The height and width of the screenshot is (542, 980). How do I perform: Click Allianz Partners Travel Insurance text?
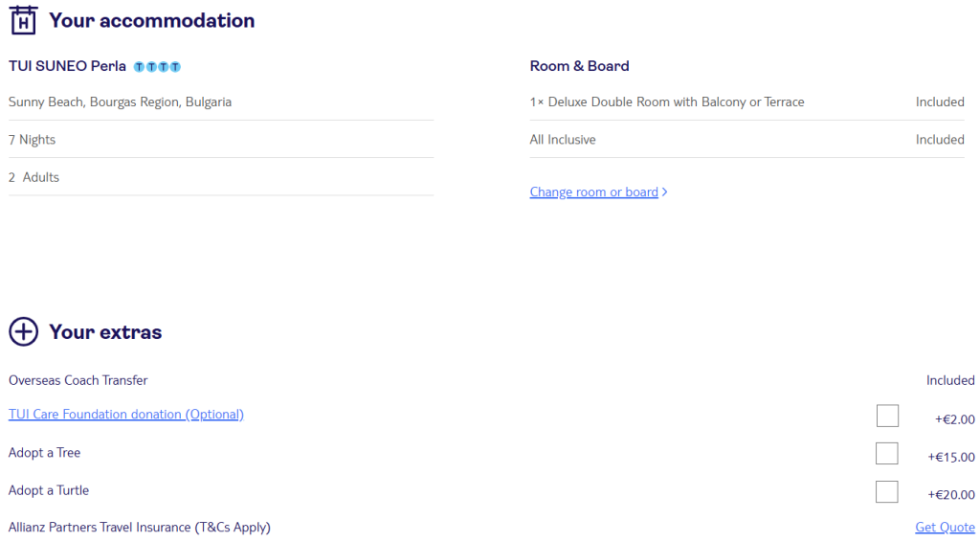point(140,527)
